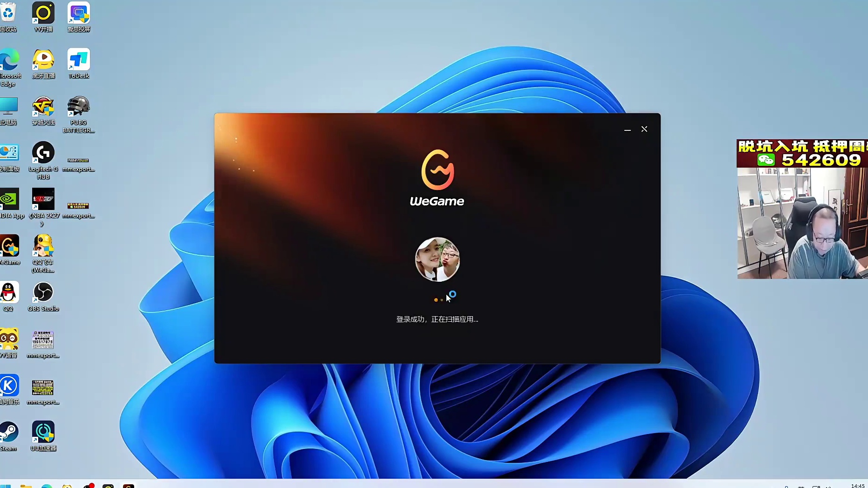Open File Explorer from the taskbar
This screenshot has height=488, width=868.
tap(26, 485)
